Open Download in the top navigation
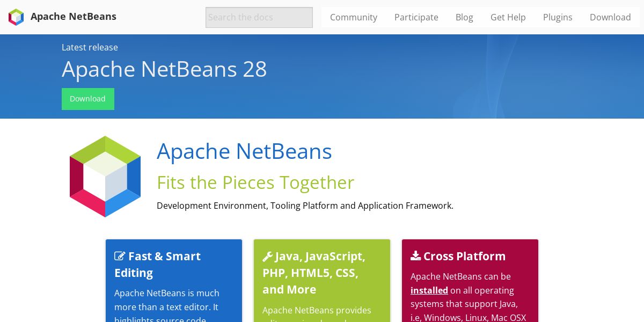This screenshot has height=322, width=644. [610, 17]
